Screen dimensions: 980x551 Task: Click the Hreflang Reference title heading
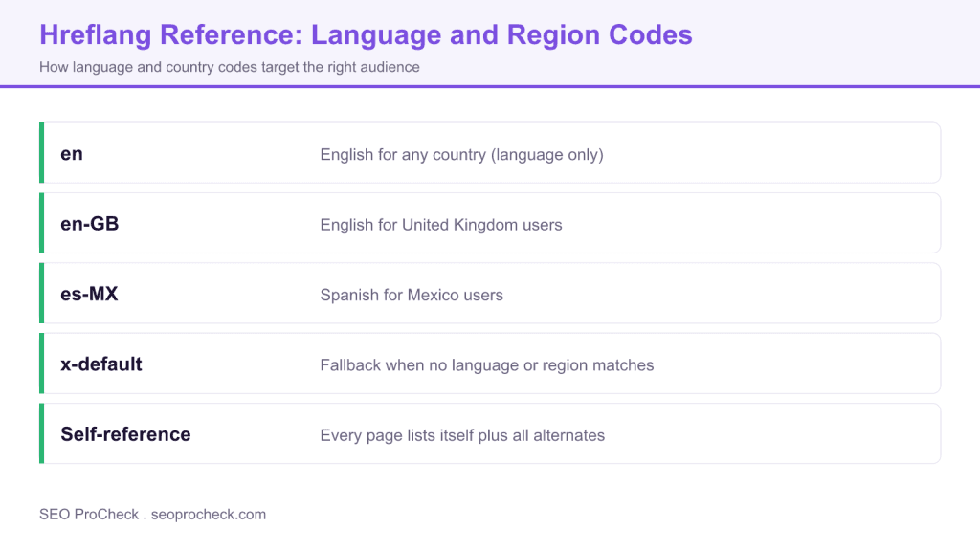pos(366,35)
